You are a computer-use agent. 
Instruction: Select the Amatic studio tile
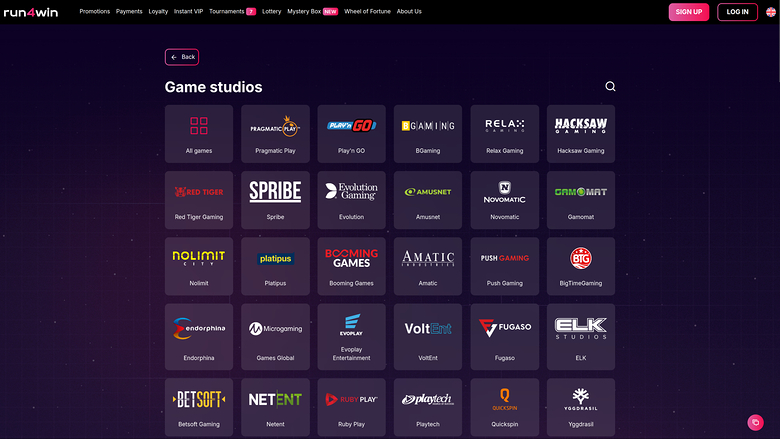[x=428, y=266]
